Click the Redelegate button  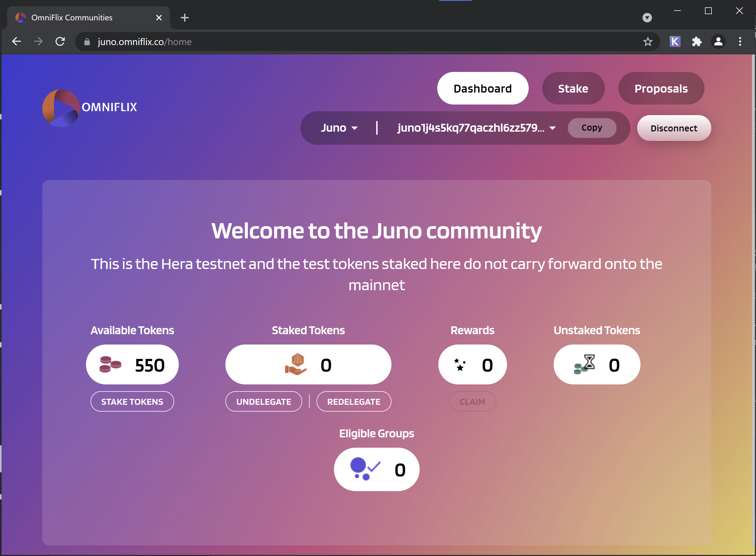pos(354,402)
